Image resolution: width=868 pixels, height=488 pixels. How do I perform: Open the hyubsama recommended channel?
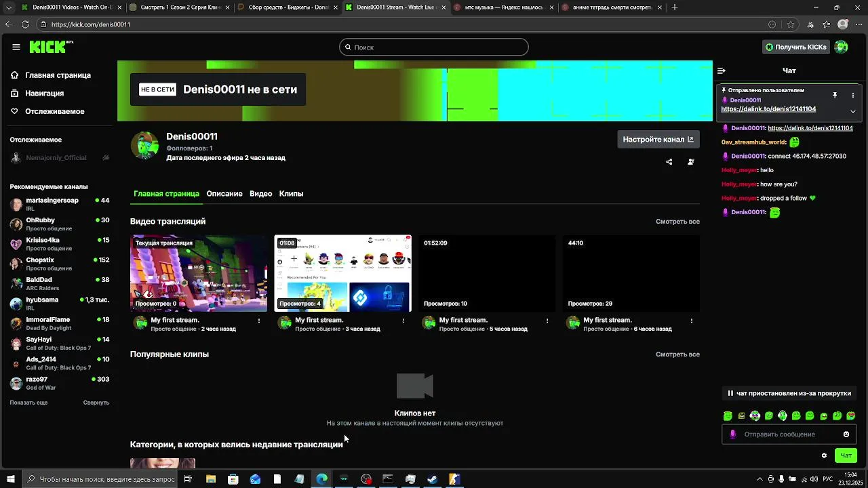point(59,304)
